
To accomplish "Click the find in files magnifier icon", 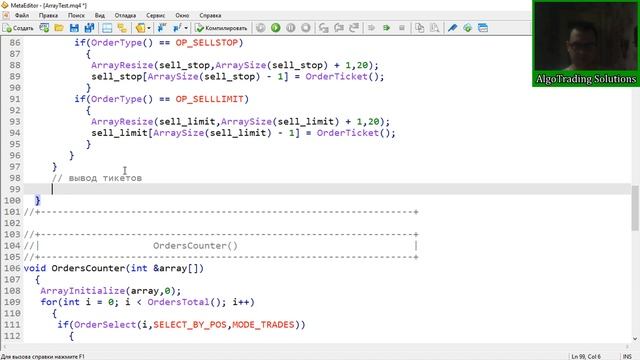I will click(435, 28).
